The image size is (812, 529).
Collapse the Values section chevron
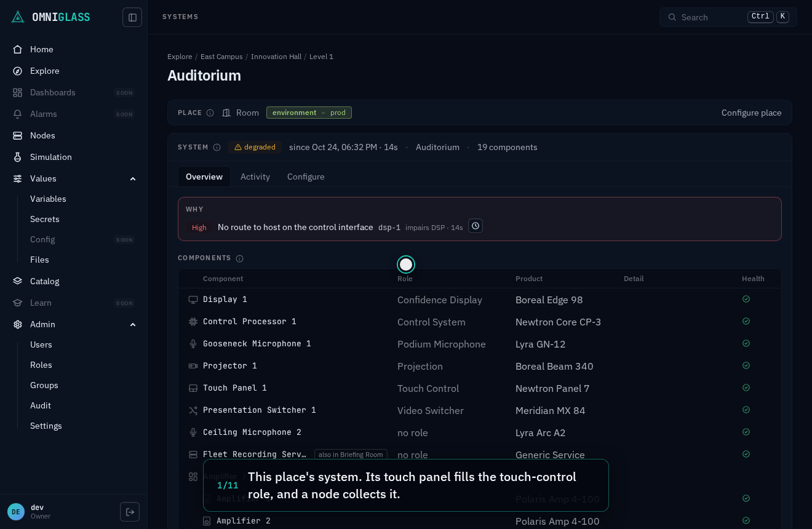tap(133, 178)
